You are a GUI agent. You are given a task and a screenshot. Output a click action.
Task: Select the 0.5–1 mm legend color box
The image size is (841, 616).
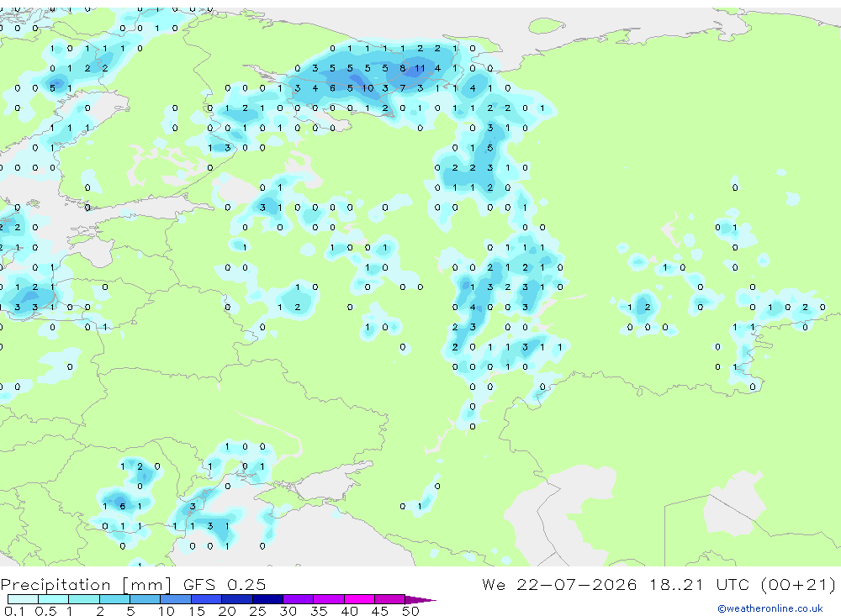pyautogui.click(x=54, y=599)
